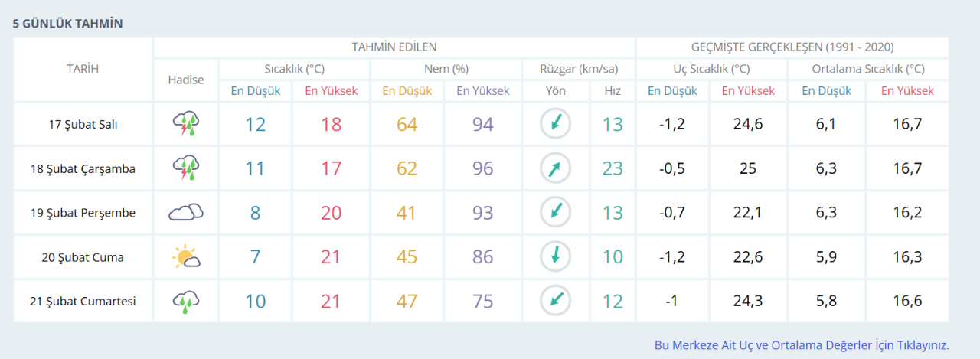Screen dimensions: 980x359
Task: Click the Hadise column header
Action: (186, 80)
